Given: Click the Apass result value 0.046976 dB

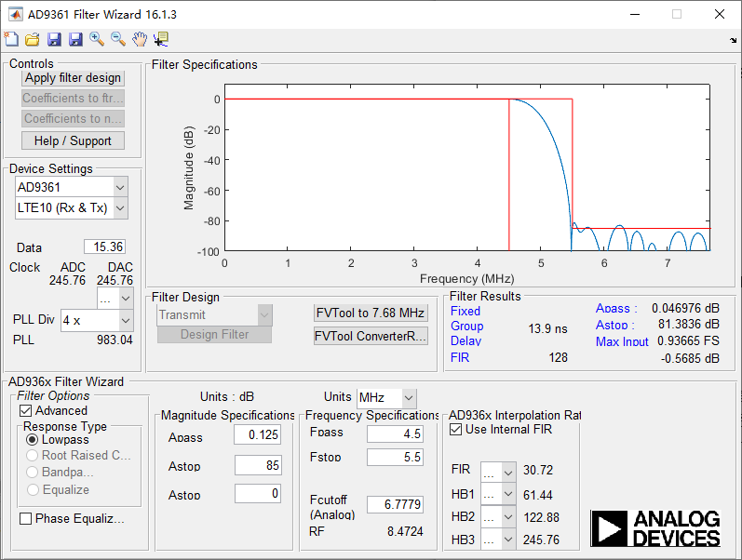Looking at the screenshot, I should click(685, 309).
